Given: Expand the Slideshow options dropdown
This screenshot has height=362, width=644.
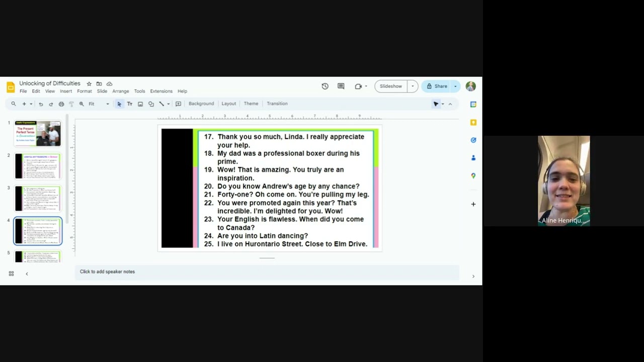Looking at the screenshot, I should (413, 86).
